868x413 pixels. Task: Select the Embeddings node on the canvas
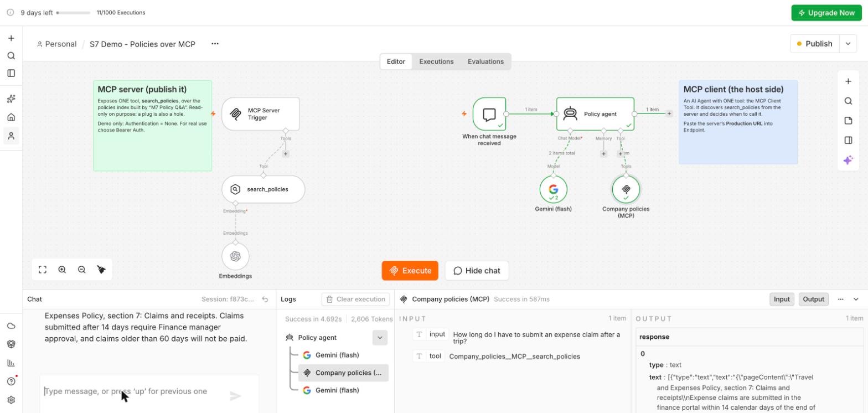(x=235, y=256)
